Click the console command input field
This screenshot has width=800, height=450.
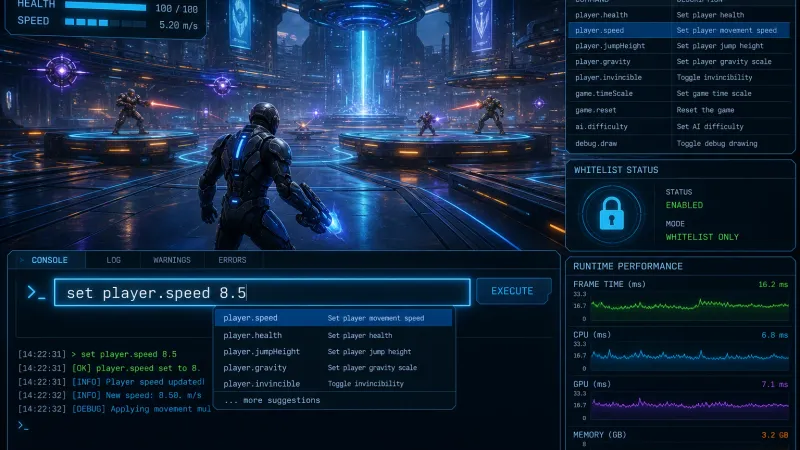point(262,292)
